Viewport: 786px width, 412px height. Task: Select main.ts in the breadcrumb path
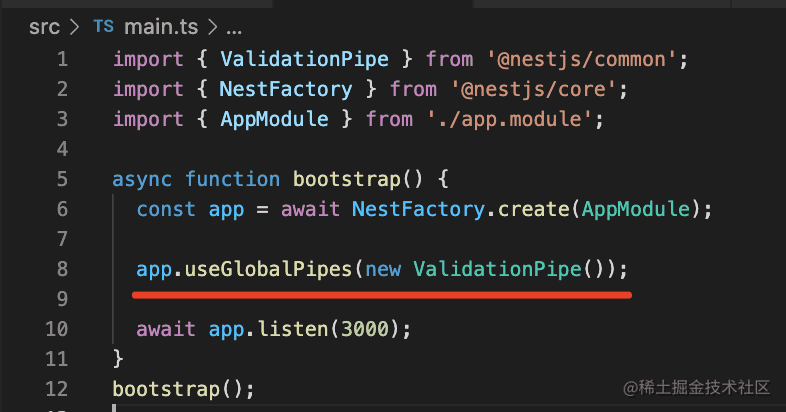pyautogui.click(x=158, y=27)
